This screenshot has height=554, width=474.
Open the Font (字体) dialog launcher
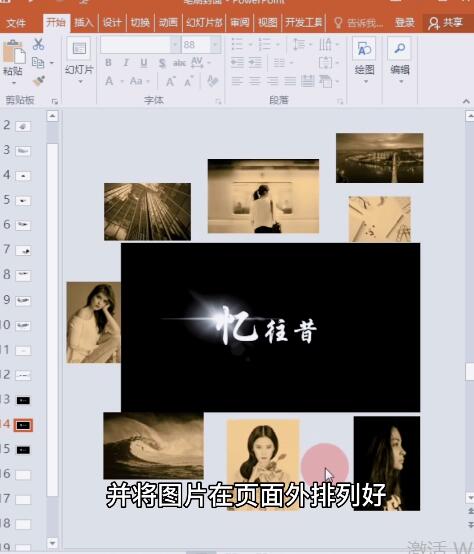(218, 101)
